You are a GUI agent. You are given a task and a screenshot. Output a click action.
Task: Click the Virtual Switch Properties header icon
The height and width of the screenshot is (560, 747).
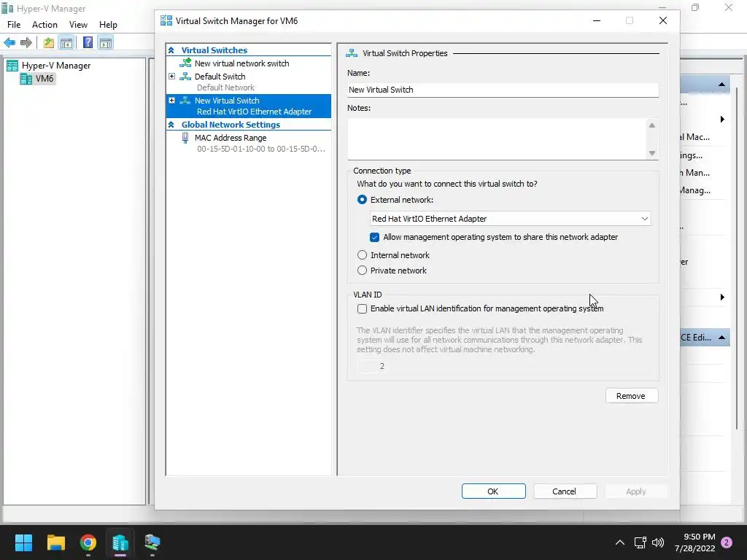click(352, 53)
